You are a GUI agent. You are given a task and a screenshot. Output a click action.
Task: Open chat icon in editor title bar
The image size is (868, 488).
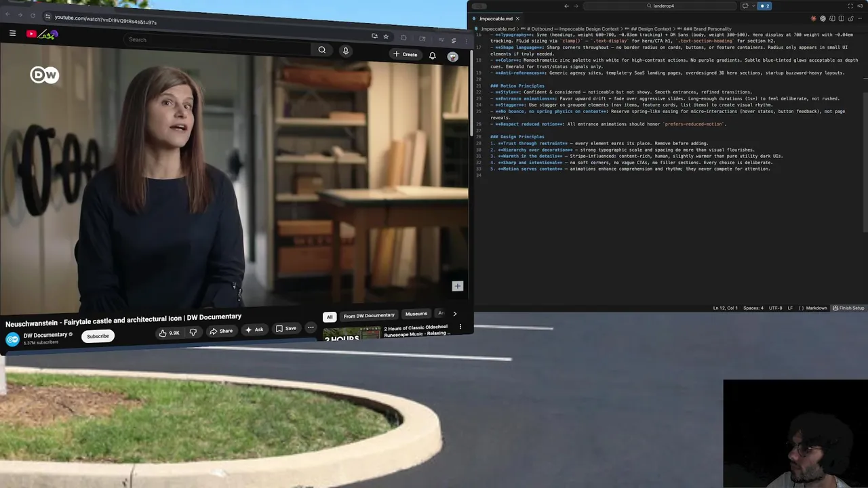745,6
